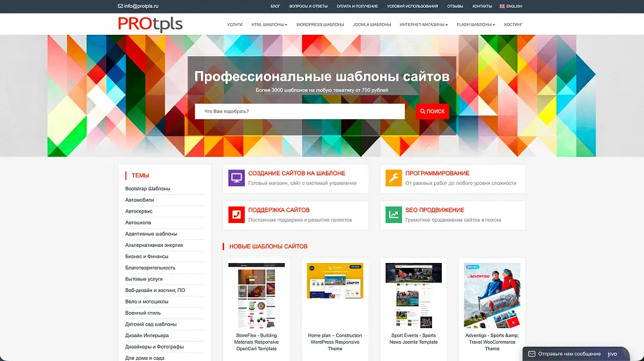Viewport: 644px width, 361px height.
Task: Click the envelope icon beside info@protpls.ru
Action: click(x=120, y=6)
